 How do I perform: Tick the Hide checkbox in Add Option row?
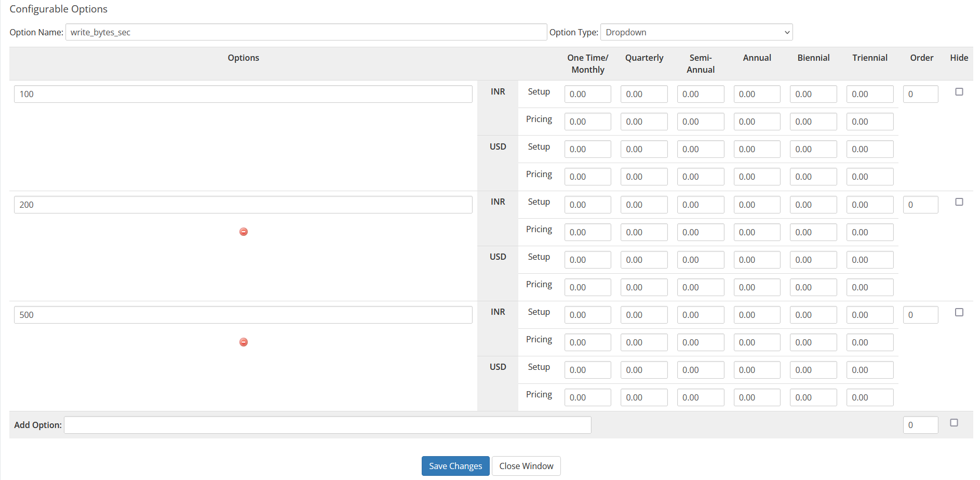pos(954,423)
